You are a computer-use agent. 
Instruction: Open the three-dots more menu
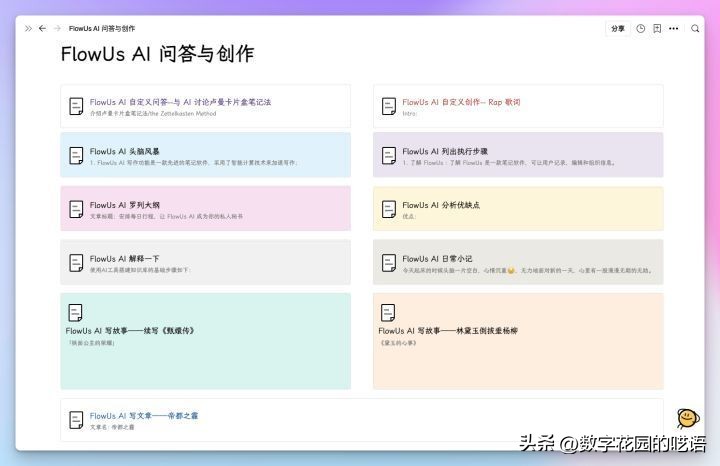click(674, 28)
